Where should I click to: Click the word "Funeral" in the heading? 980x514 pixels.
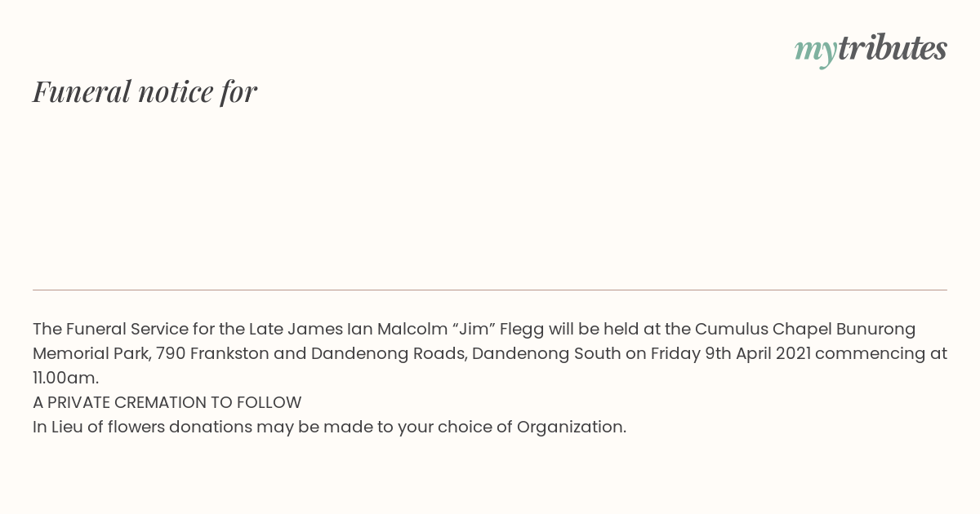82,91
